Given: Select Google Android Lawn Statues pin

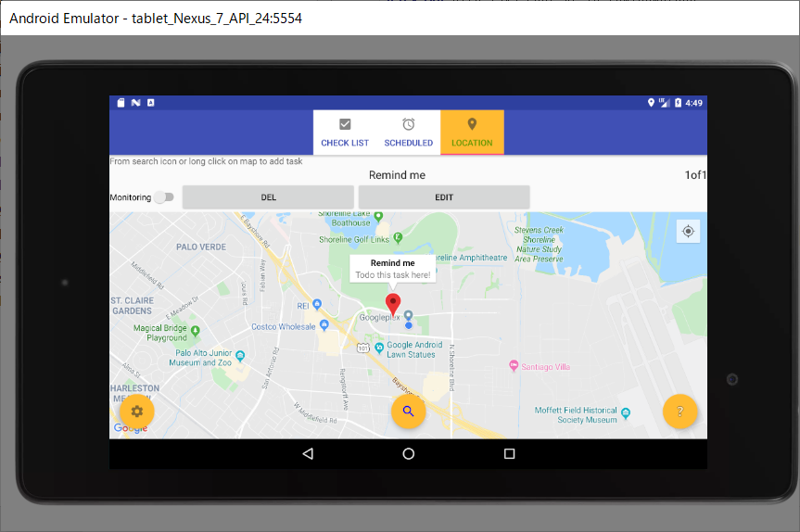Looking at the screenshot, I should [379, 348].
